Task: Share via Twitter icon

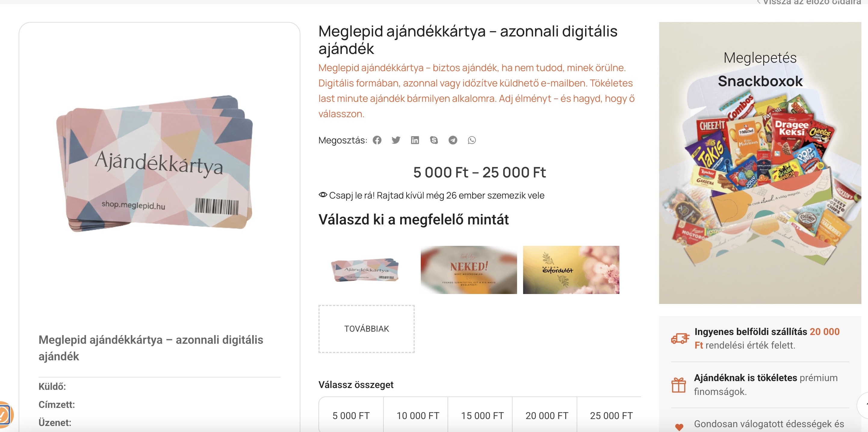Action: [x=396, y=140]
